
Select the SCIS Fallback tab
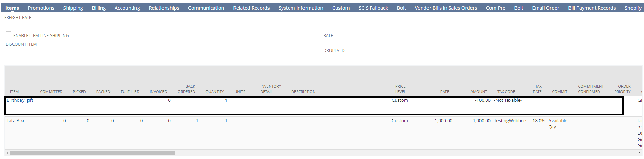coord(373,8)
